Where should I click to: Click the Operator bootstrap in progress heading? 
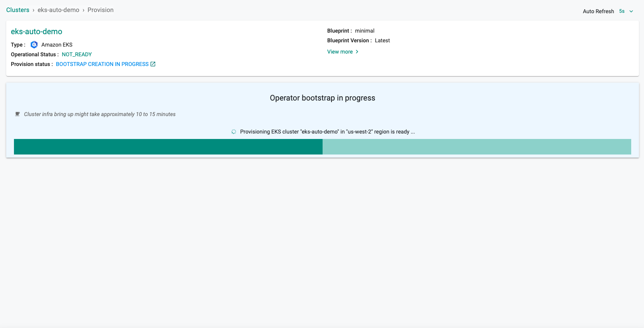coord(322,98)
